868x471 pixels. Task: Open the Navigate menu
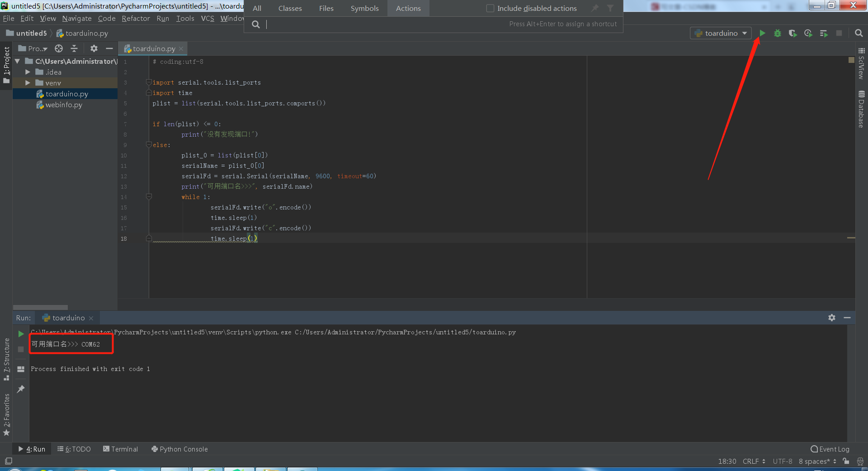pyautogui.click(x=77, y=18)
